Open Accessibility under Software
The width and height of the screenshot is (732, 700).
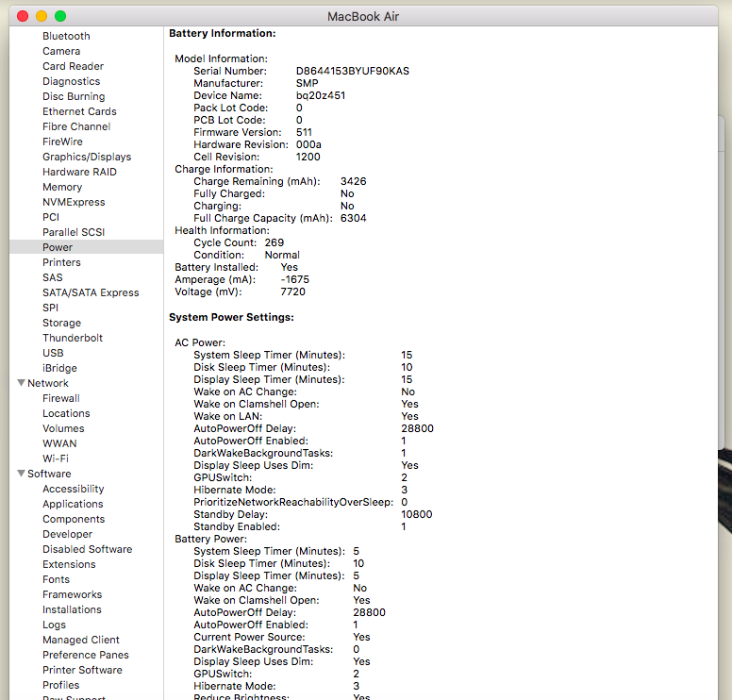tap(74, 489)
